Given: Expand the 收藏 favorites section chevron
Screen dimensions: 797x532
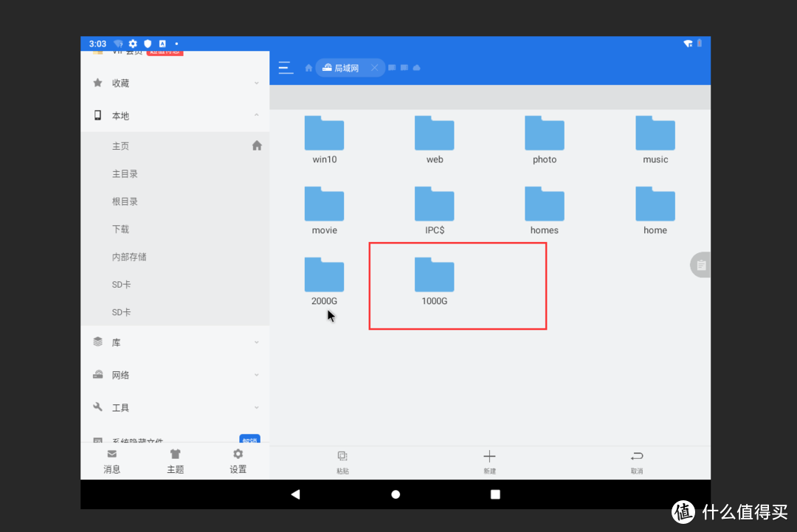Looking at the screenshot, I should click(x=257, y=83).
